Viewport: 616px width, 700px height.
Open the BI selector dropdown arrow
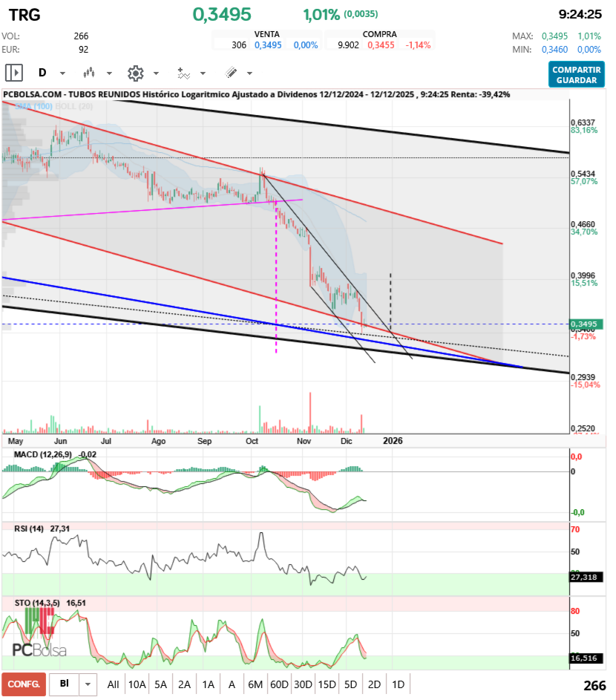pos(88,684)
